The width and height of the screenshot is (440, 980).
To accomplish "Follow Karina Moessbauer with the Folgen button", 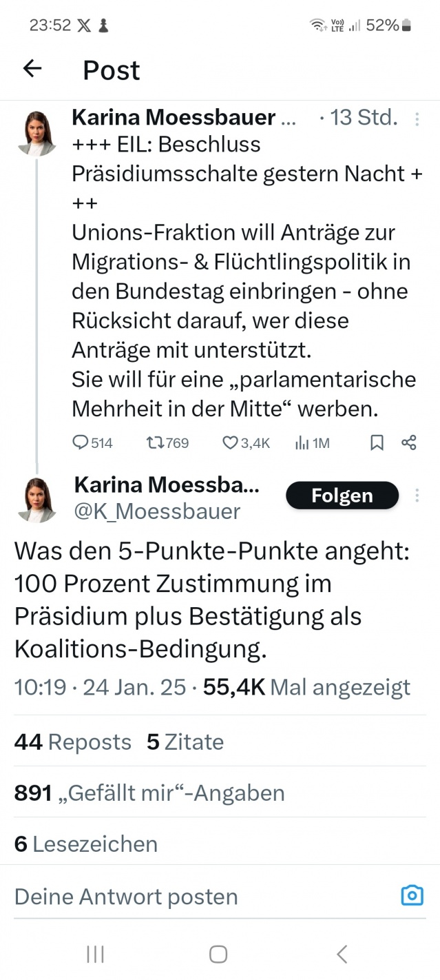I will click(342, 496).
